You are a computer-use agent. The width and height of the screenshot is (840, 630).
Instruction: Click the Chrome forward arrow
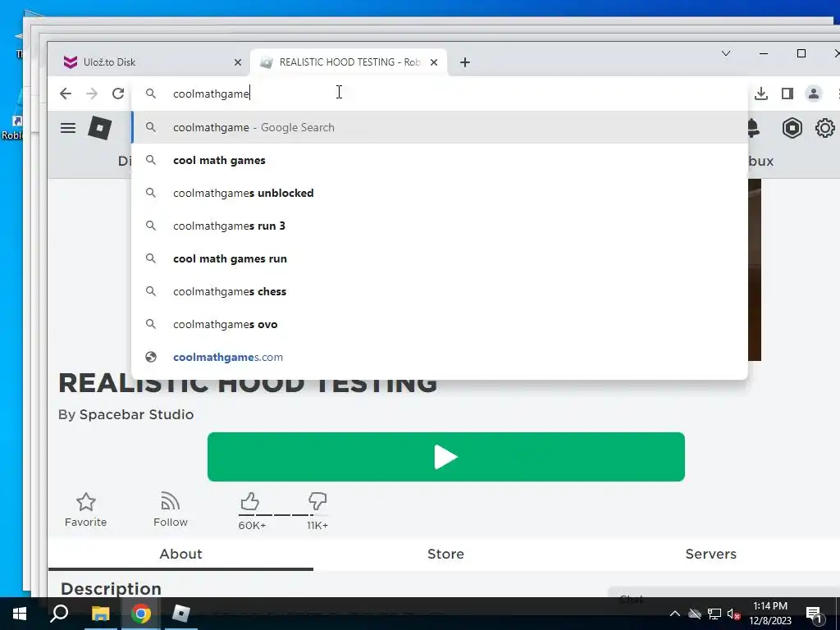point(92,94)
